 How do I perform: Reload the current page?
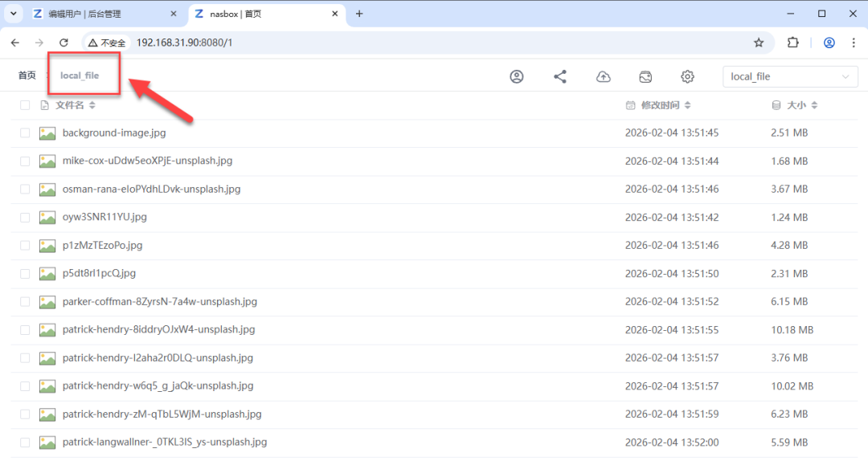point(63,43)
